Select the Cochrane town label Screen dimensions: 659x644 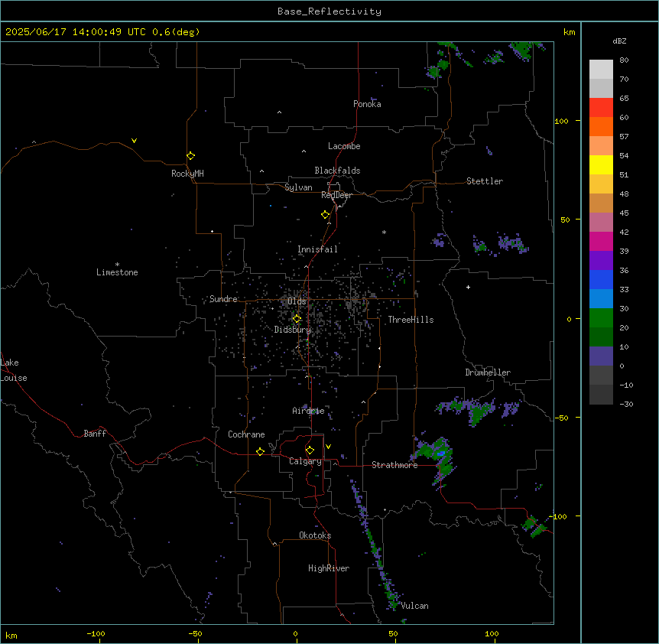[x=246, y=434]
